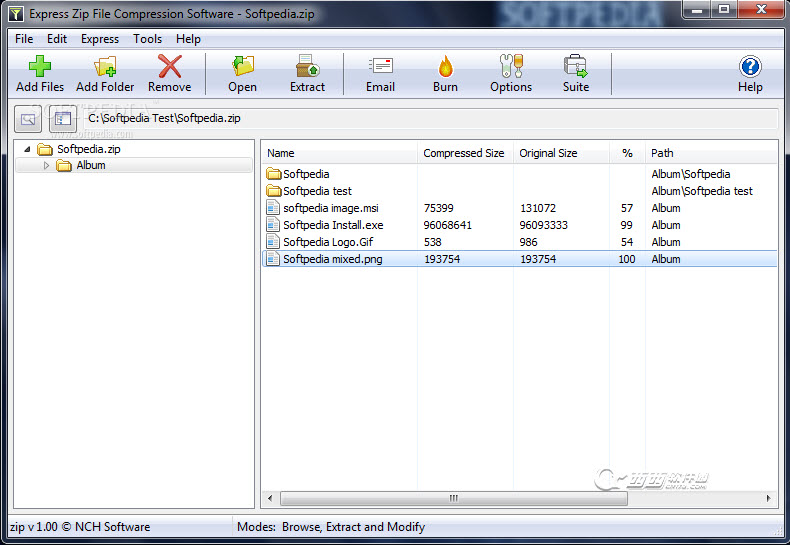This screenshot has height=545, width=790.
Task: Expand the Album tree node
Action: [x=46, y=165]
